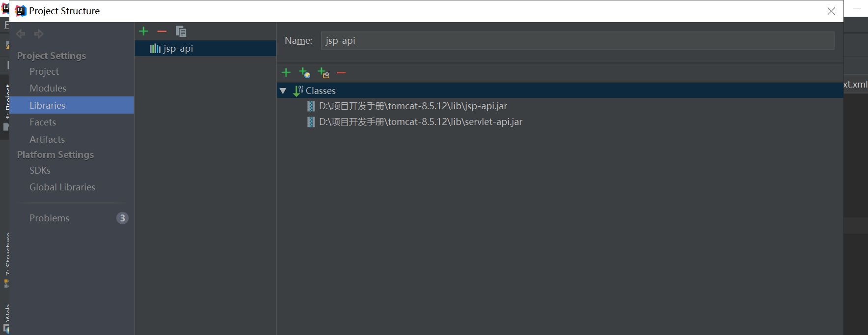Viewport: 868px width, 335px height.
Task: Click the remove root minus icon
Action: coord(341,73)
